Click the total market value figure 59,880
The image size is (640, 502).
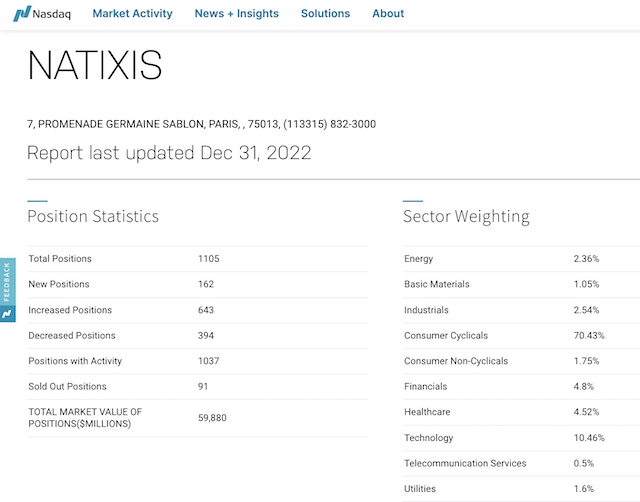point(215,418)
